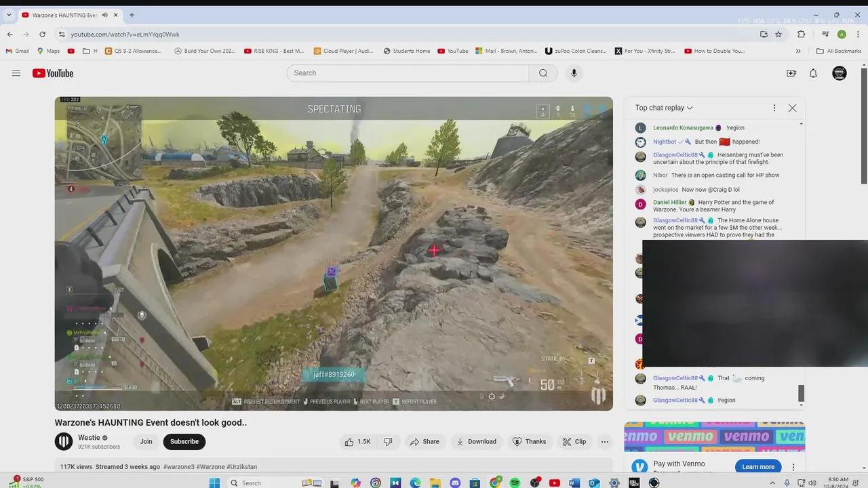
Task: Open Discord from the taskbar
Action: pos(455,483)
